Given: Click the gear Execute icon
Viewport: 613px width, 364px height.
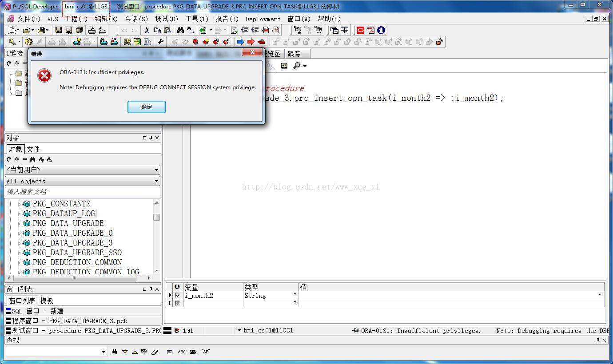Looking at the screenshot, I should (x=29, y=42).
